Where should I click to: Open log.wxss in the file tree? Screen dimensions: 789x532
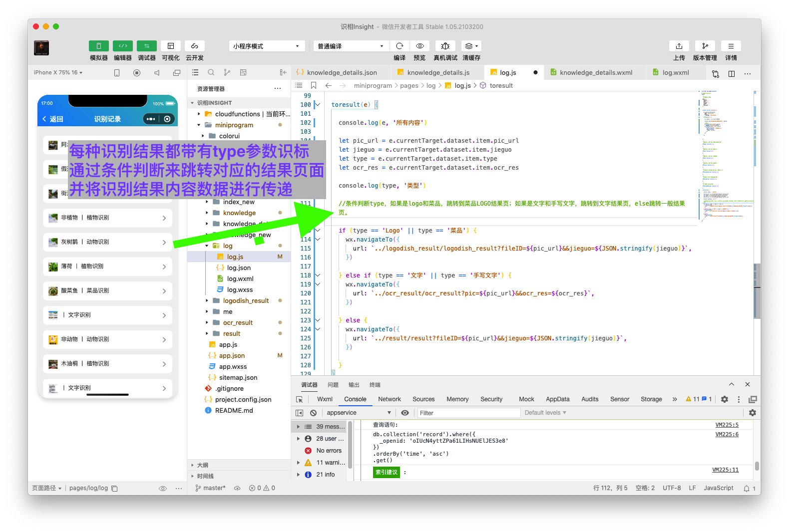239,289
